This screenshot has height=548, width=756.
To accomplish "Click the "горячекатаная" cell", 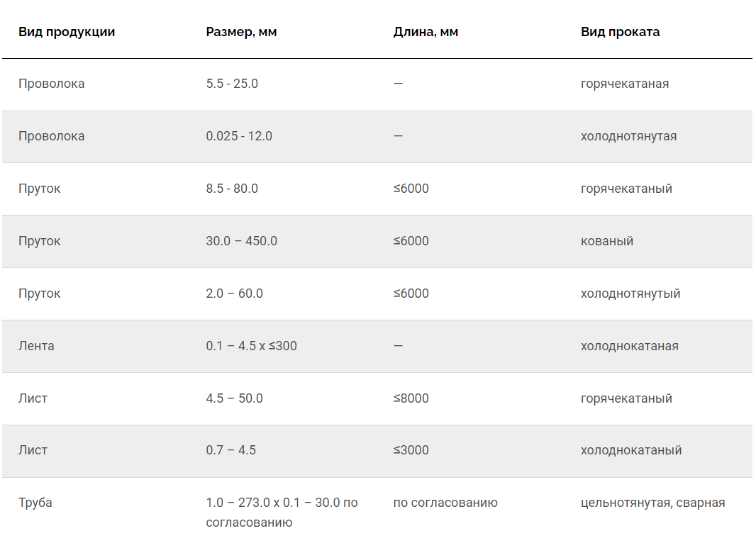I will (624, 84).
